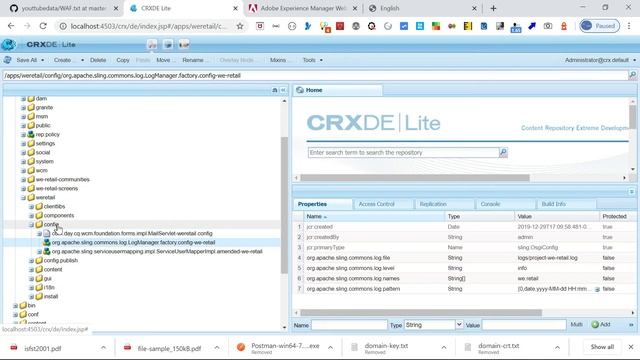
Task: Open the Chrome three-dot menu
Action: [629, 26]
